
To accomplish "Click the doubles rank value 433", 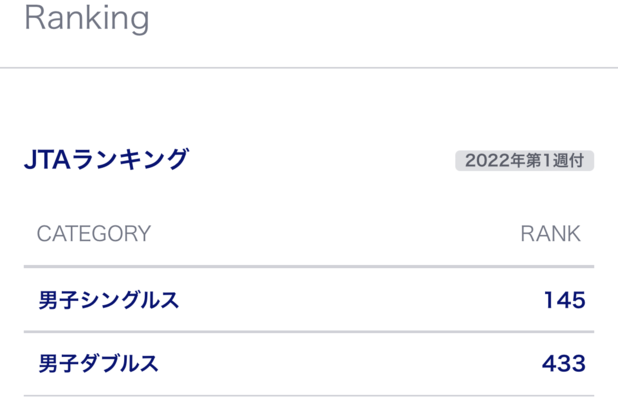I will point(563,364).
